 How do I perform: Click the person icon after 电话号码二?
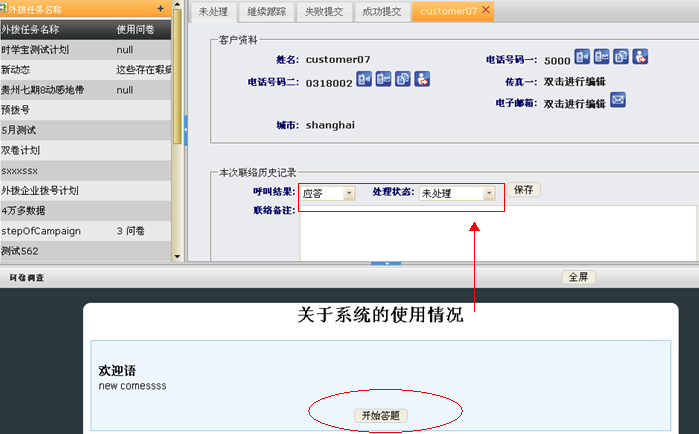pyautogui.click(x=422, y=78)
